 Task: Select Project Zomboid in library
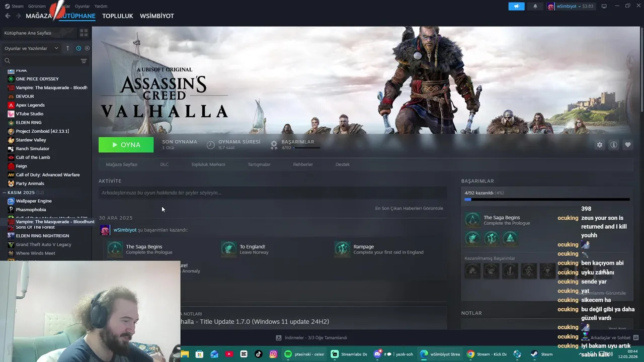click(x=42, y=131)
